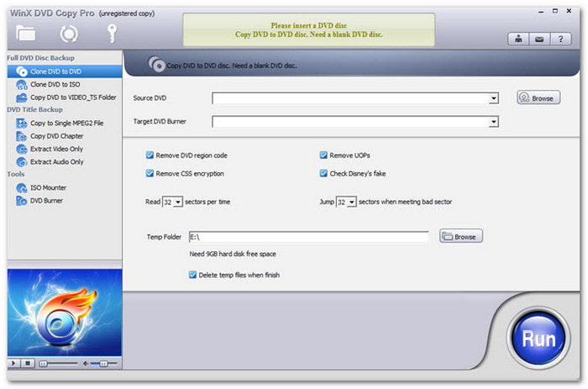Click the 'DVD Title Backup' heading
The width and height of the screenshot is (588, 389).
35,109
